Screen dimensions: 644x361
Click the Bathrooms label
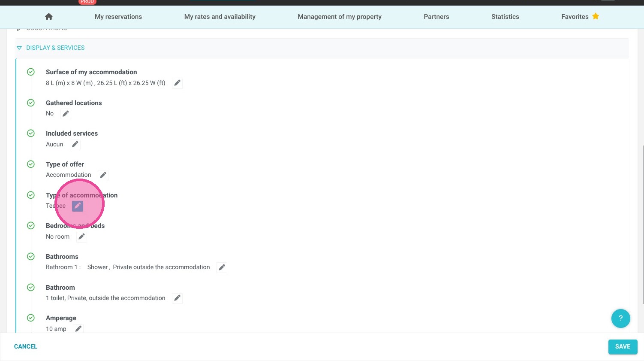coord(62,257)
